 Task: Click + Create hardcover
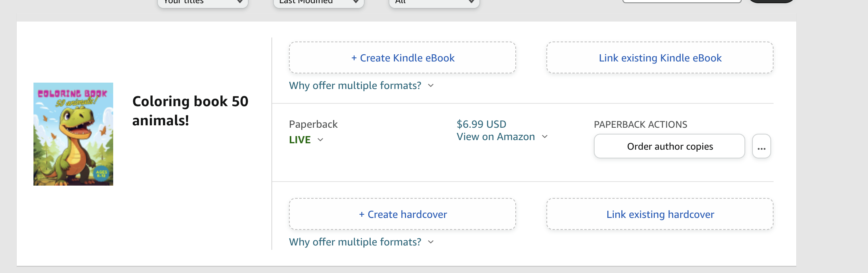click(403, 214)
